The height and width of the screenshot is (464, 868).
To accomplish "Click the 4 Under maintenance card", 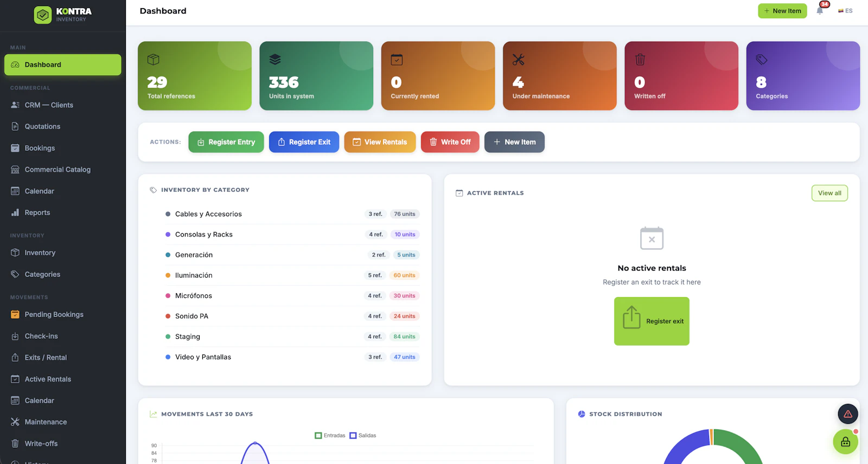I will click(560, 76).
